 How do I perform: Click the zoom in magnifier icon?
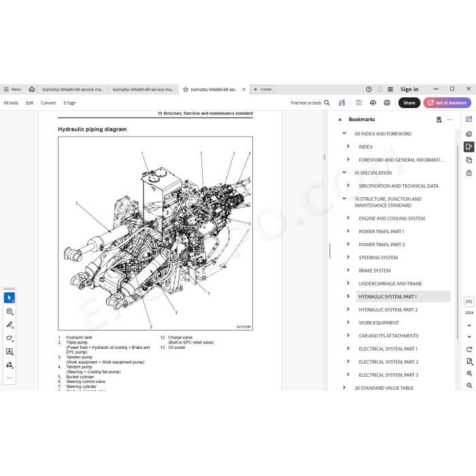point(469,373)
